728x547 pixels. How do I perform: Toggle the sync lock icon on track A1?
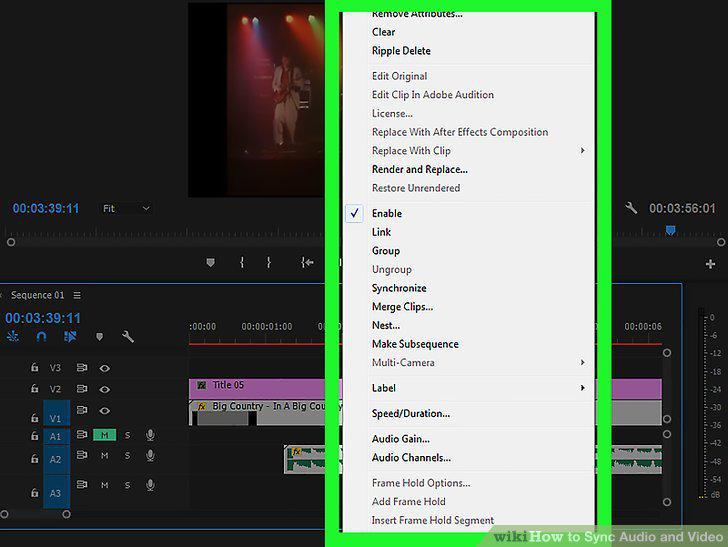tap(82, 435)
